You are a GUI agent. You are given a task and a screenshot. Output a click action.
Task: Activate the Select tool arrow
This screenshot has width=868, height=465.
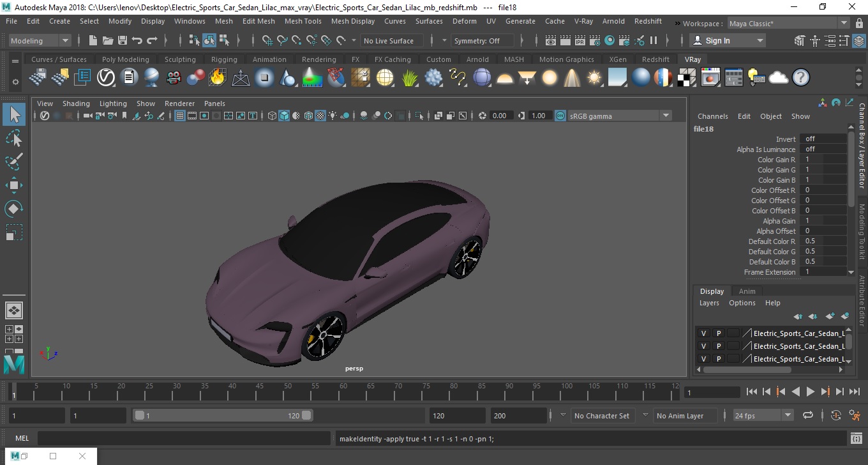pyautogui.click(x=14, y=114)
